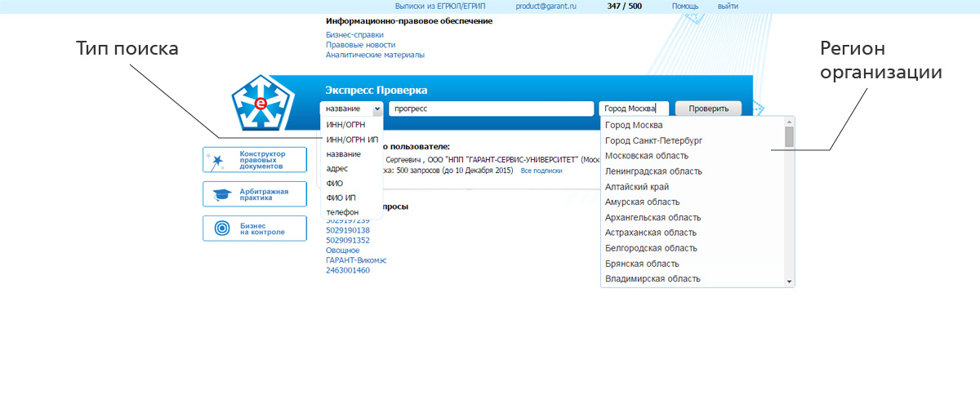
Task: Open Конструктор правовых документов button
Action: pos(255,160)
